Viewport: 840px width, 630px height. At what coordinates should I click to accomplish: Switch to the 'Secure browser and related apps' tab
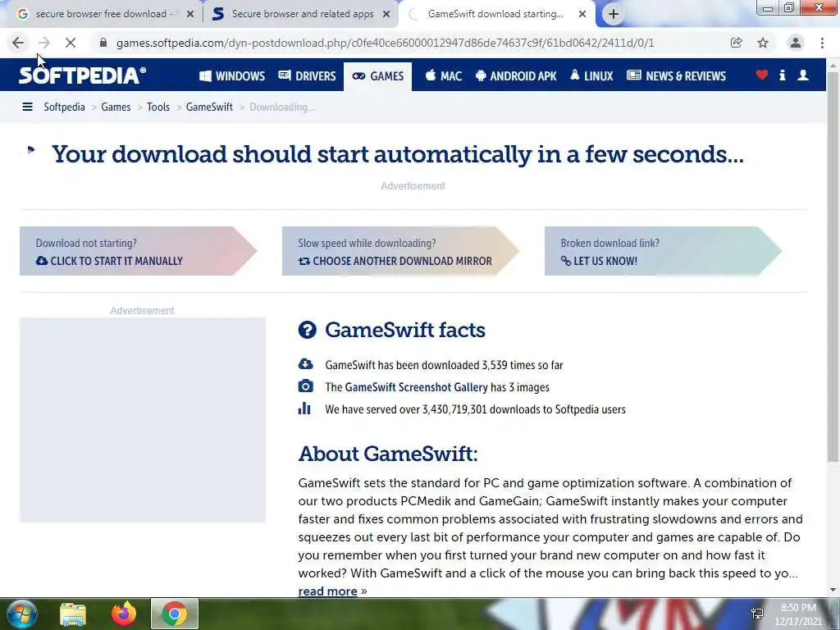[x=300, y=15]
